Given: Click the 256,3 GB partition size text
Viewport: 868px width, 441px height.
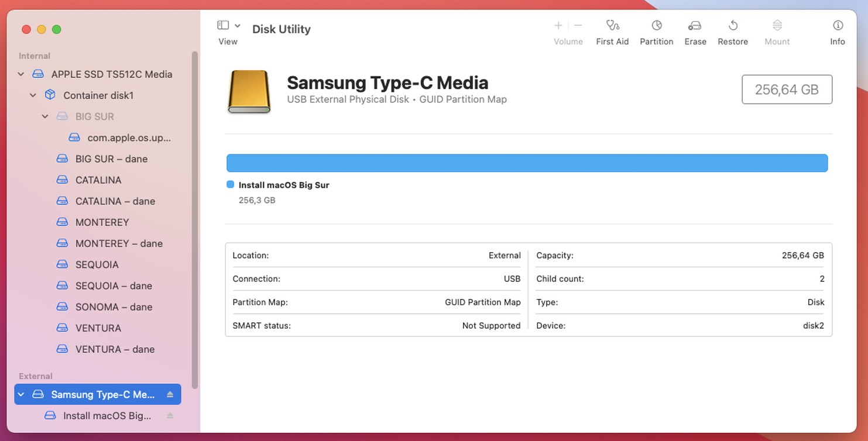Looking at the screenshot, I should (257, 200).
